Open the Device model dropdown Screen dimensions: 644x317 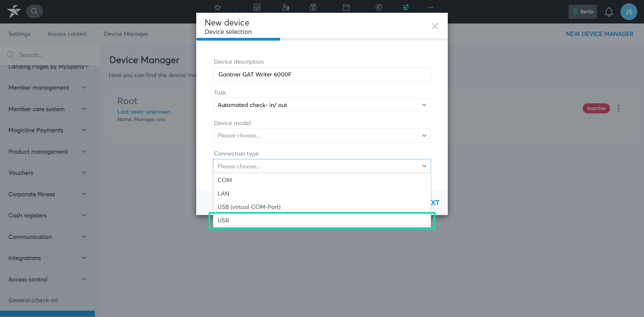tap(322, 136)
